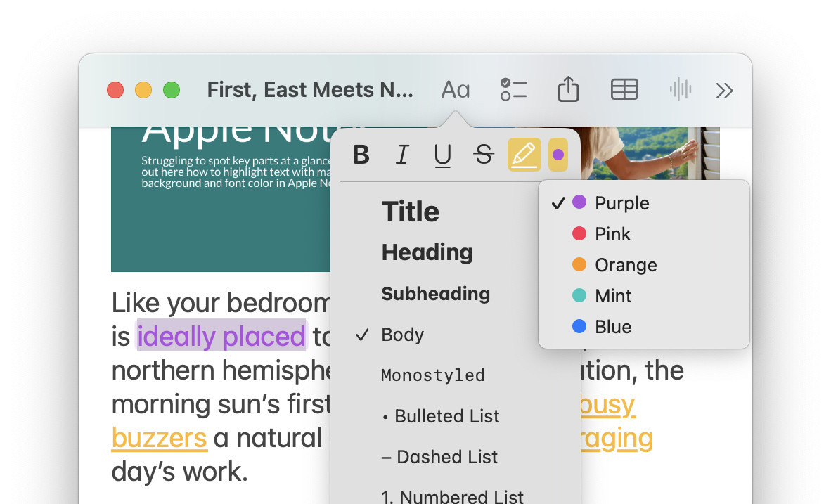Show more toolbar items with double chevron
This screenshot has width=831, height=504.
click(x=724, y=91)
